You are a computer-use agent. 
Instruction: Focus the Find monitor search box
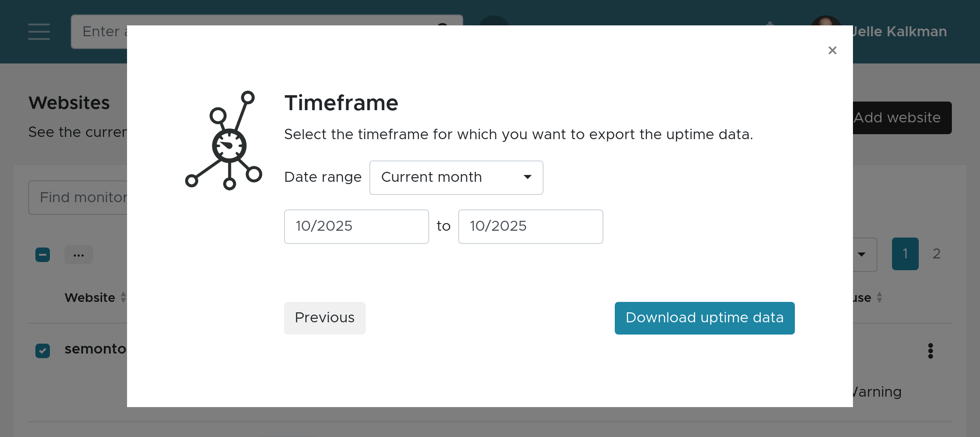78,198
